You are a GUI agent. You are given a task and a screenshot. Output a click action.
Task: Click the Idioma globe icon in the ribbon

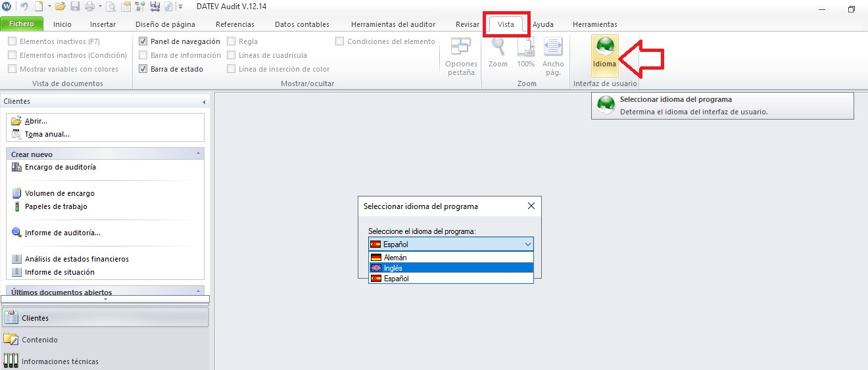click(604, 47)
